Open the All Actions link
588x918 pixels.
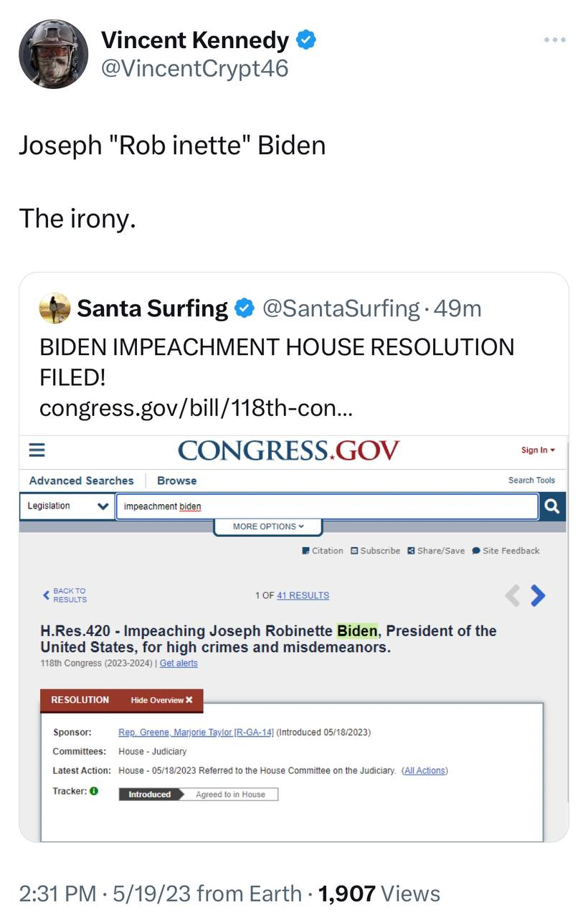coord(425,770)
